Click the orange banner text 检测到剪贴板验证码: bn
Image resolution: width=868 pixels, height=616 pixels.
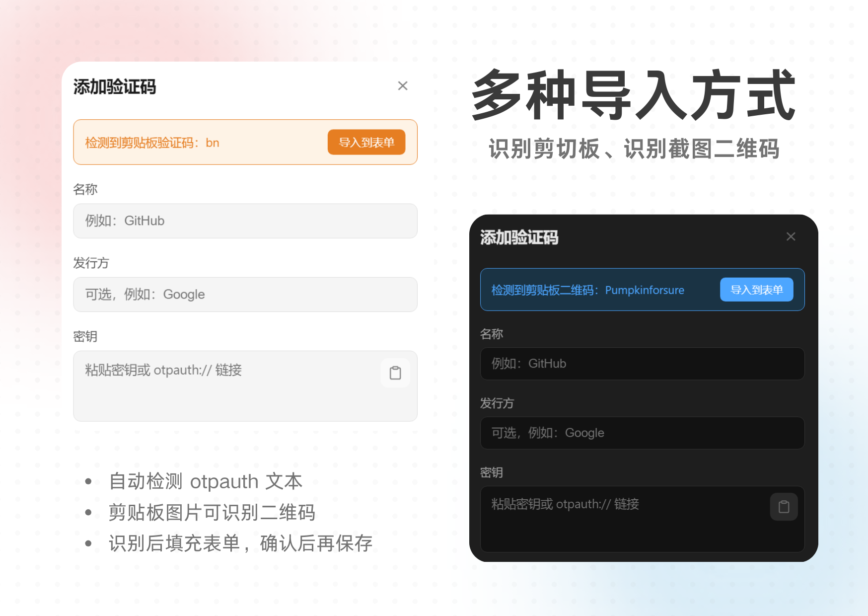[152, 143]
